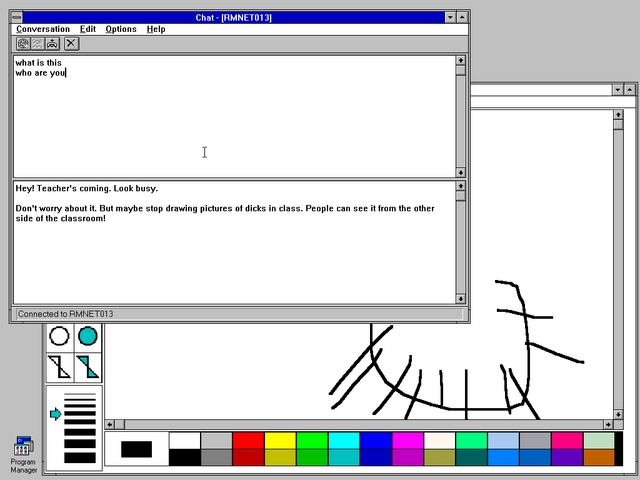The height and width of the screenshot is (480, 640).
Task: Pick the violet swatch below hot pink
Action: click(567, 458)
